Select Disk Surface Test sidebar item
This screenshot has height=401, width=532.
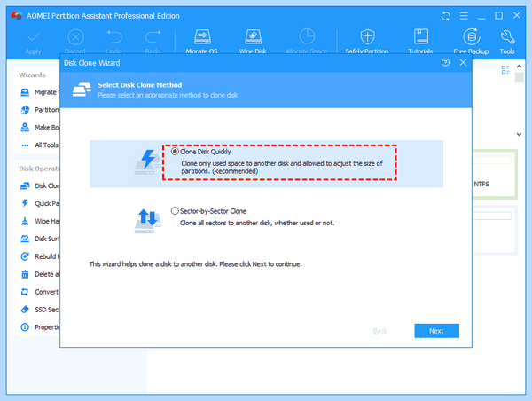click(40, 239)
